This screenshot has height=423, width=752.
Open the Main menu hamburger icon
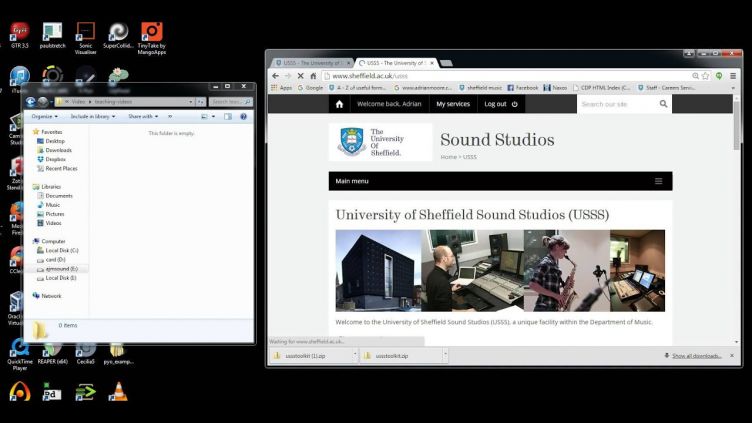click(x=658, y=181)
